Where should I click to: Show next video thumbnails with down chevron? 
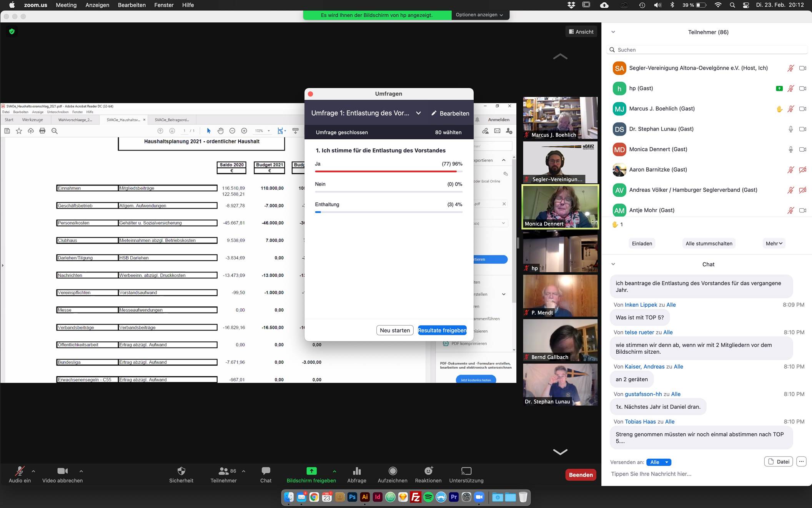tap(560, 452)
